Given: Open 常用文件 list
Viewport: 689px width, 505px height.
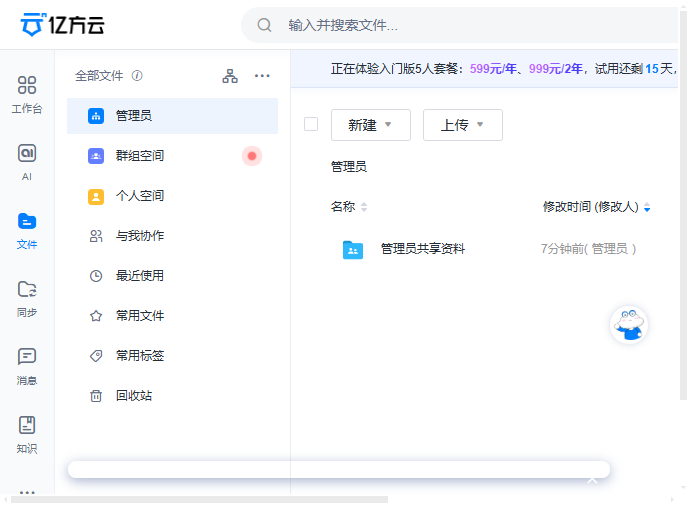Looking at the screenshot, I should [172, 316].
